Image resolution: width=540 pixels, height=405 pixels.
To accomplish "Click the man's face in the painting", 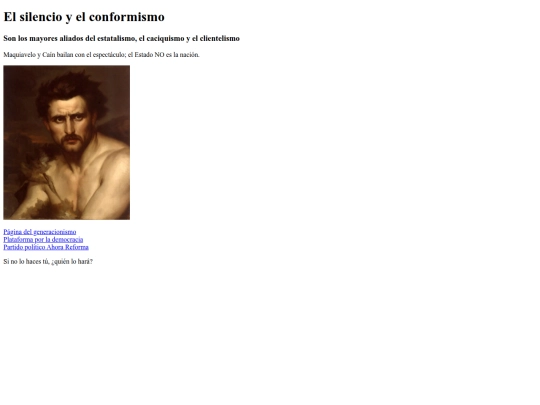I will [x=70, y=124].
